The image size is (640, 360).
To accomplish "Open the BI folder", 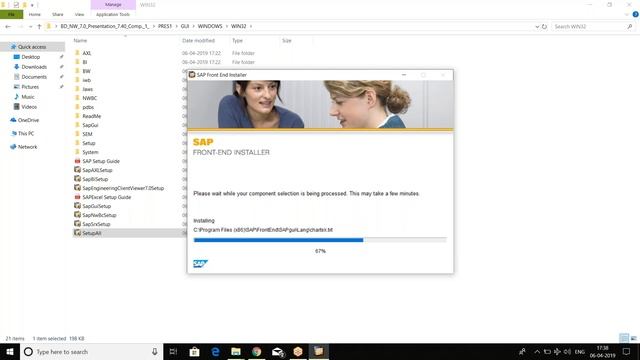I will [84, 62].
